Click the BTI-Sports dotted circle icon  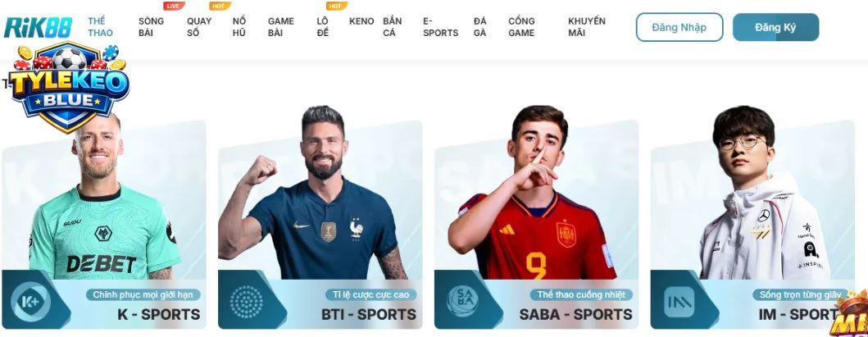[x=247, y=302]
